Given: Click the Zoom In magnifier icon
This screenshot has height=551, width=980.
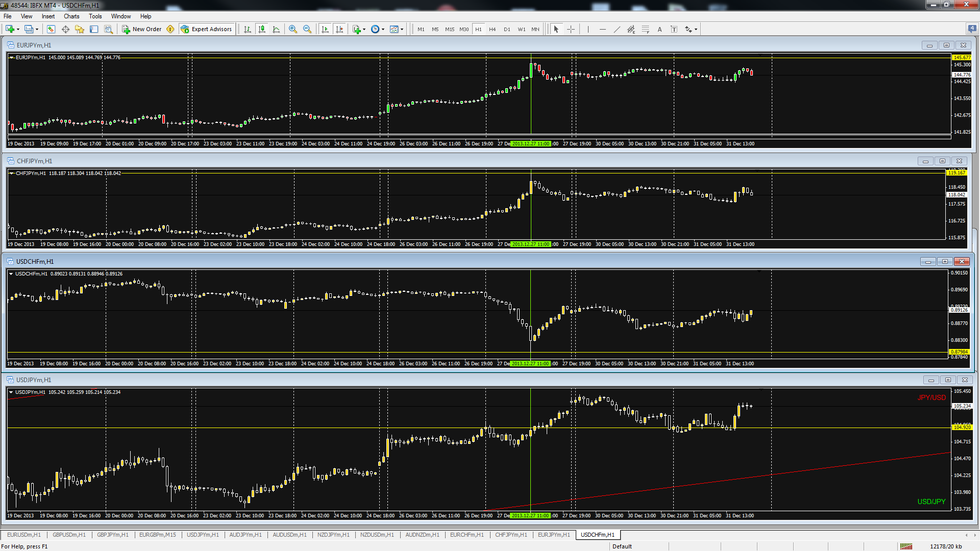Looking at the screenshot, I should click(292, 29).
